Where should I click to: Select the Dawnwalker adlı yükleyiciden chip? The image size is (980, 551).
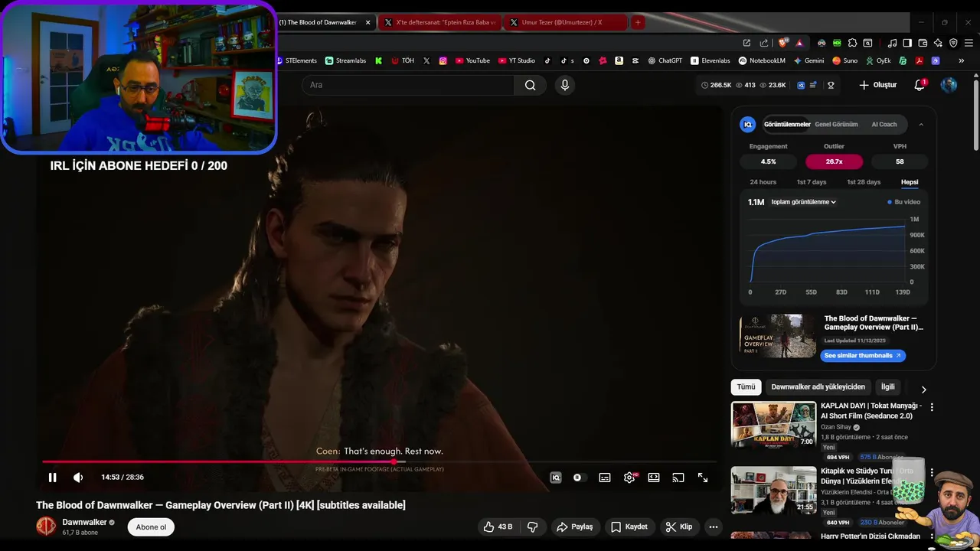point(818,387)
